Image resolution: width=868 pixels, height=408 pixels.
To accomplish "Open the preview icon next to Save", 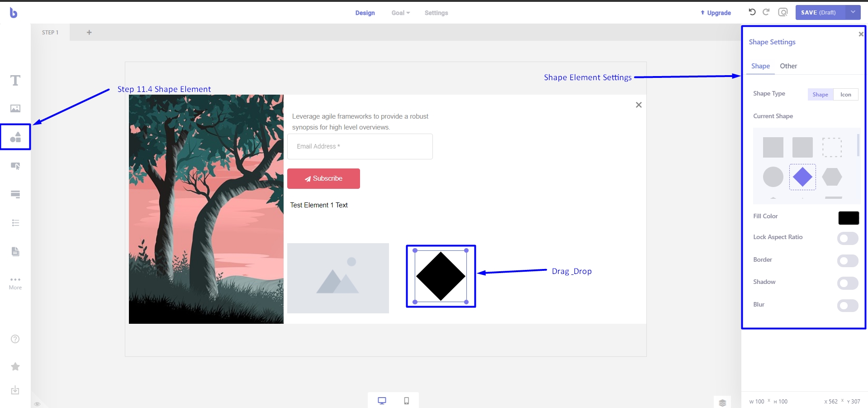I will (783, 12).
